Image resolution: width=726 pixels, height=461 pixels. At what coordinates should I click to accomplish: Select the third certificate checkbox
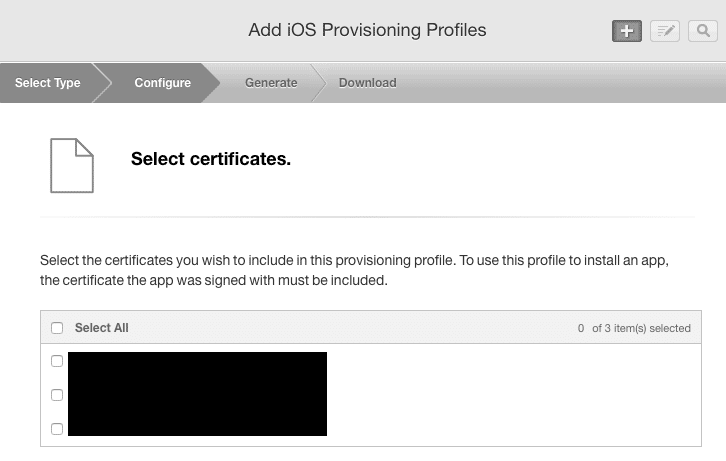coord(57,429)
